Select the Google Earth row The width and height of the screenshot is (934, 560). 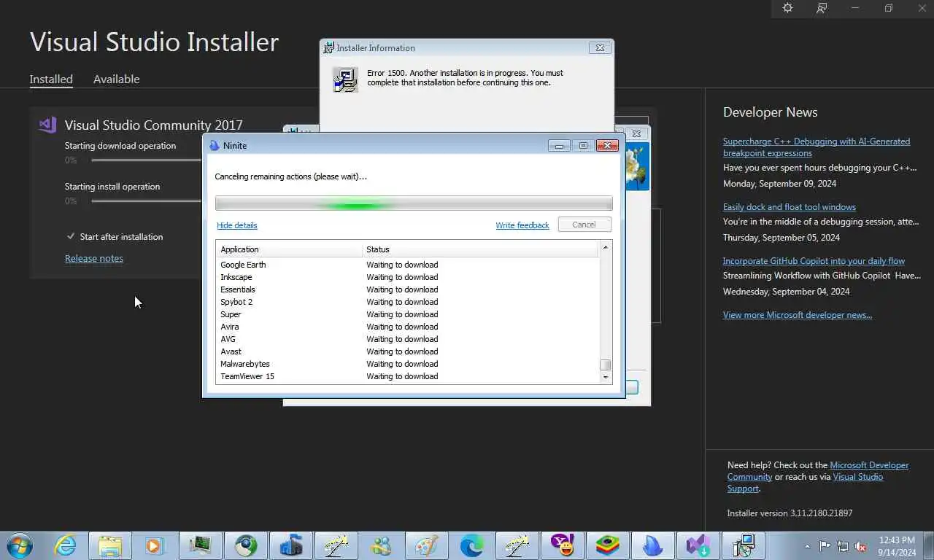(408, 265)
